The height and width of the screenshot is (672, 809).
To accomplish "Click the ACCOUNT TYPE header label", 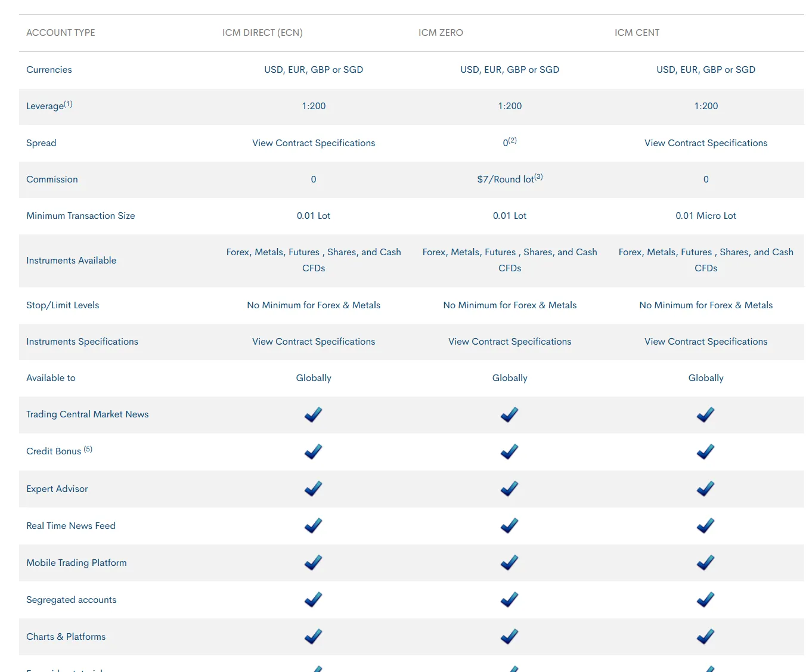I will [61, 33].
